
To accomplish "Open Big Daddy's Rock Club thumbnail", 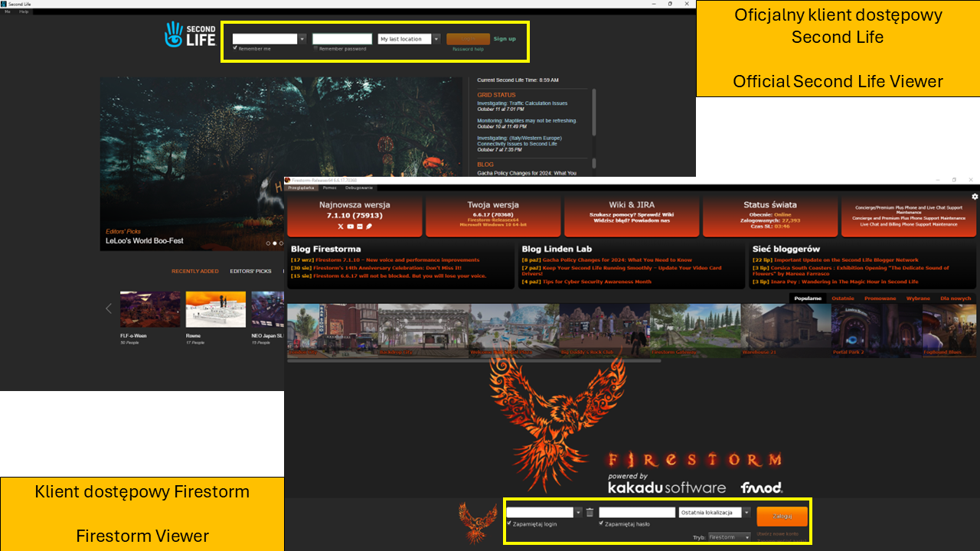I will [x=604, y=331].
